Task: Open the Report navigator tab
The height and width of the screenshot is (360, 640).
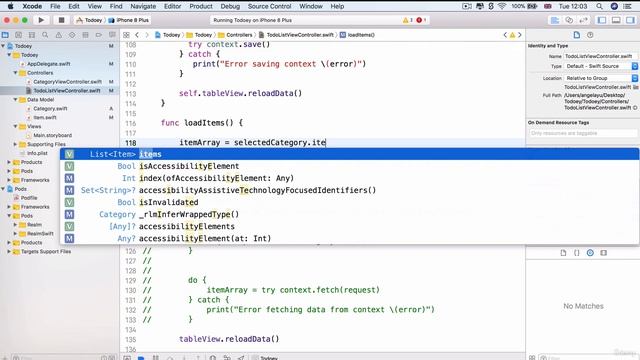Action: 112,35
